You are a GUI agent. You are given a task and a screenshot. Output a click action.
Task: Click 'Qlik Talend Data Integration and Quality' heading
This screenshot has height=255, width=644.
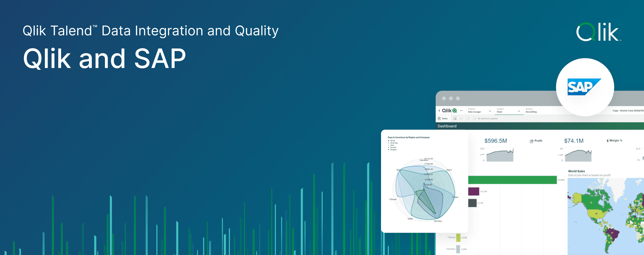coord(150,31)
